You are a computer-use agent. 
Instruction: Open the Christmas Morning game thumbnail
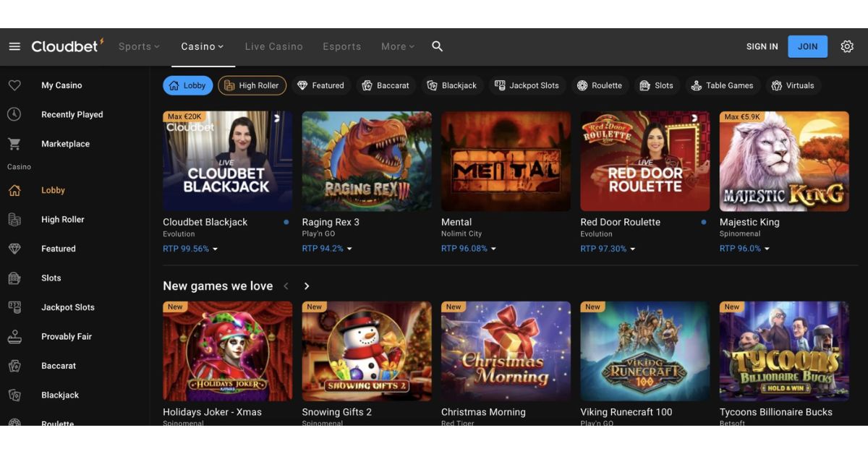tap(506, 351)
